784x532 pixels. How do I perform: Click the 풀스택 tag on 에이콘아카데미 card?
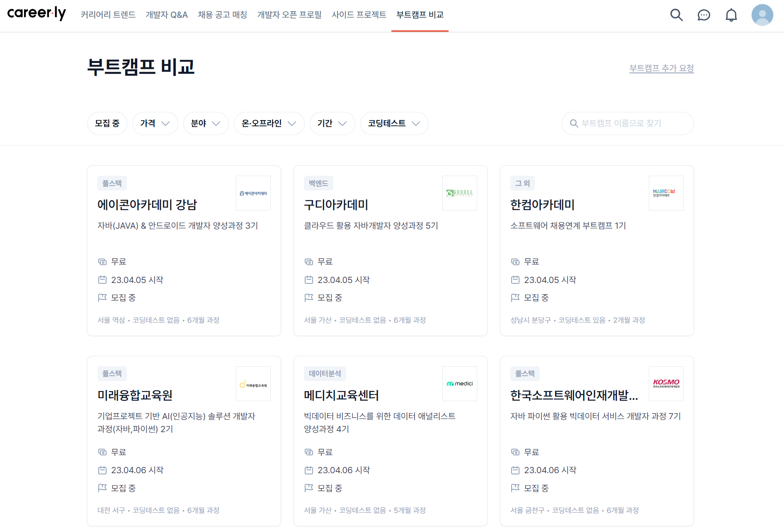[x=112, y=183]
